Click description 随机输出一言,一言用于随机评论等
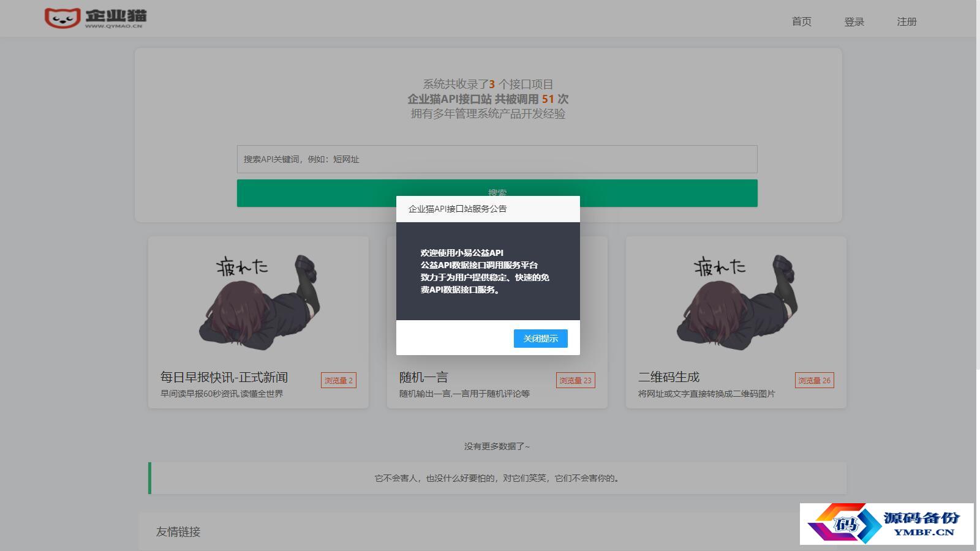 point(464,394)
